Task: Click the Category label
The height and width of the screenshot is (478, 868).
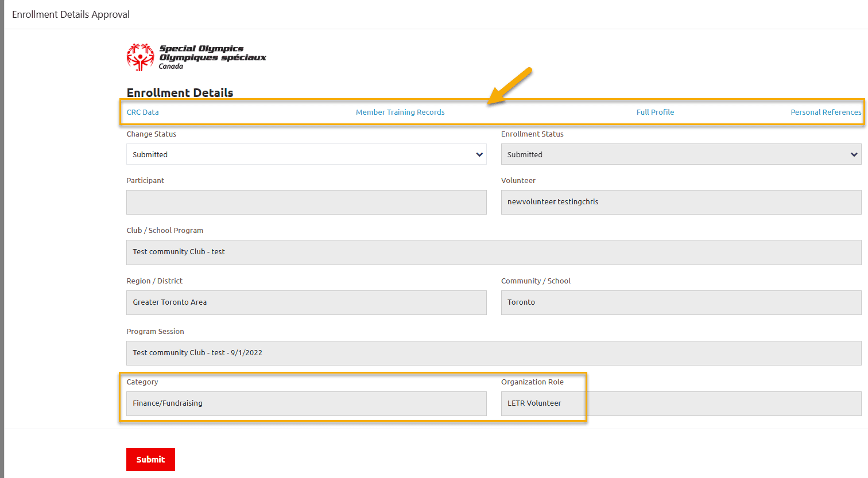Action: point(142,382)
